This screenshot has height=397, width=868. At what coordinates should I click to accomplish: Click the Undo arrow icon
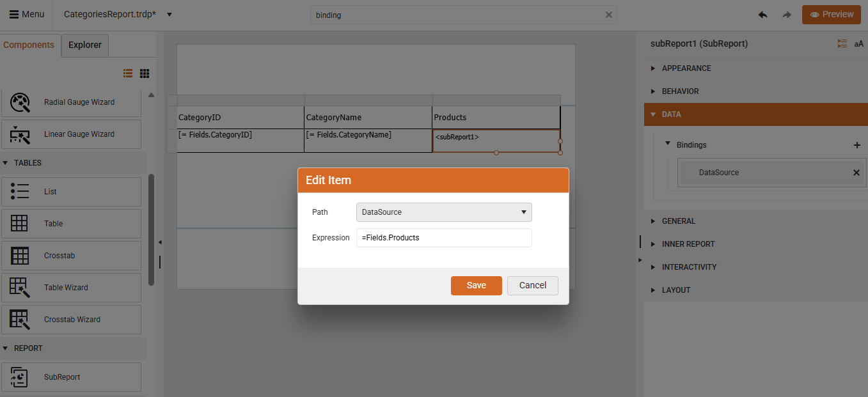tap(762, 13)
